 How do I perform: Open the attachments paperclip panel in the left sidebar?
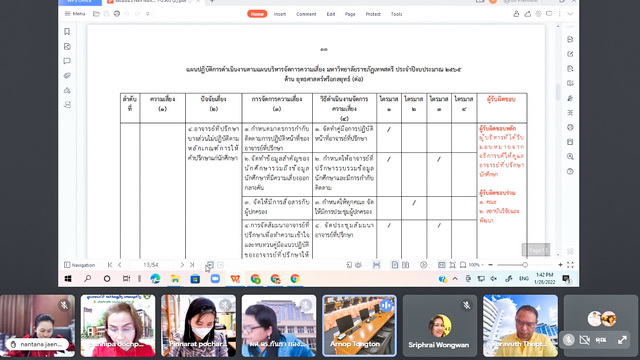coord(67,76)
